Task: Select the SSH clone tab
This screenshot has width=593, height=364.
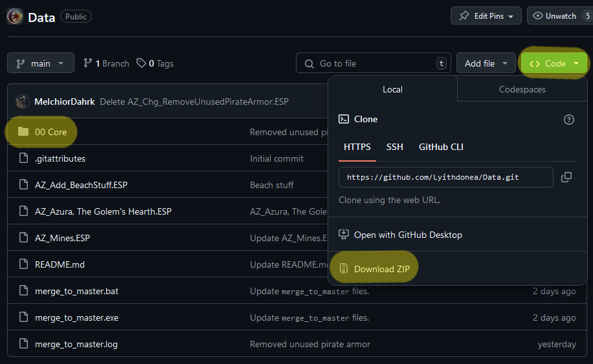Action: [x=394, y=147]
